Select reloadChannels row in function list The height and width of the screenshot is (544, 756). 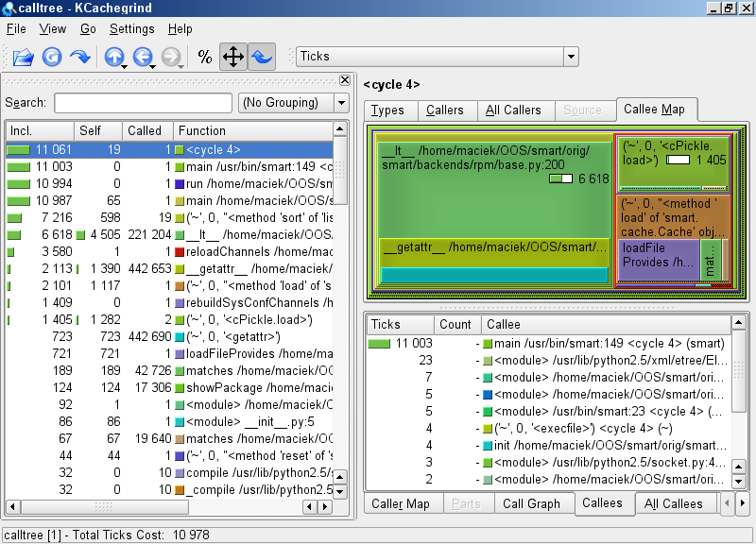[255, 252]
